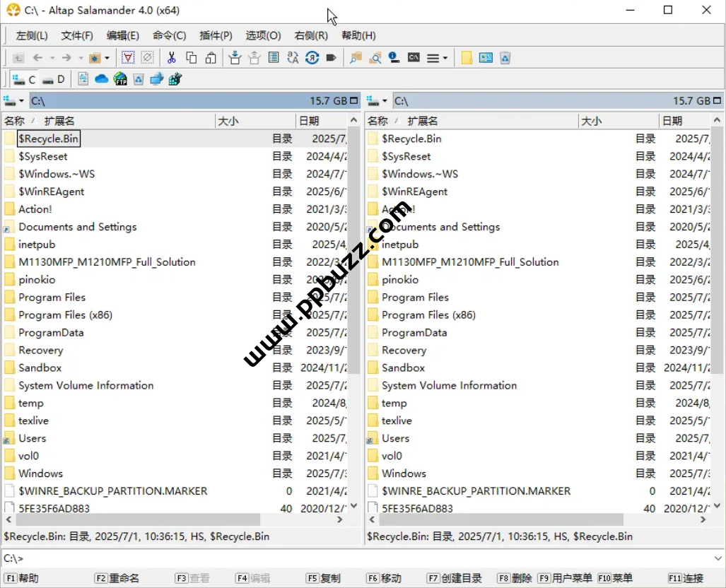Click the file properties list icon
Screen dimensions: 726x588
pyautogui.click(x=274, y=58)
